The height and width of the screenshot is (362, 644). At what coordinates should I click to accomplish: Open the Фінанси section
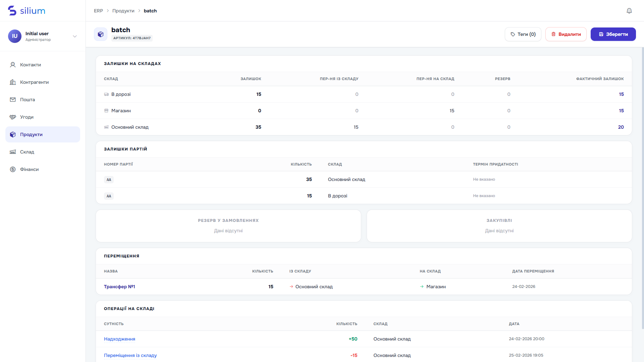pos(43,169)
